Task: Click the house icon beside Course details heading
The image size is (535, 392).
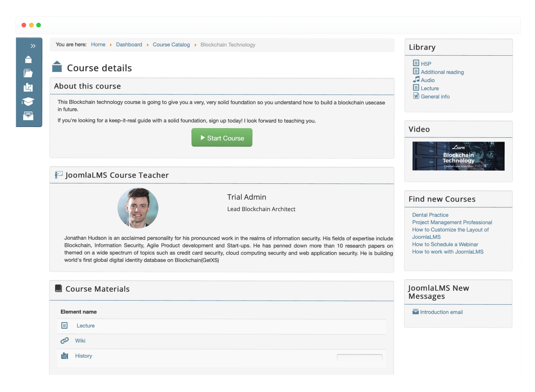Action: pyautogui.click(x=57, y=67)
